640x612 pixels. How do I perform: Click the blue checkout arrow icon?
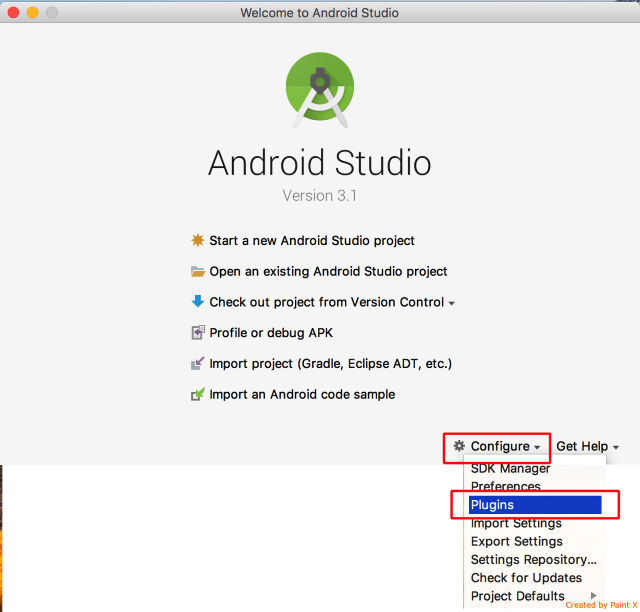click(x=197, y=302)
